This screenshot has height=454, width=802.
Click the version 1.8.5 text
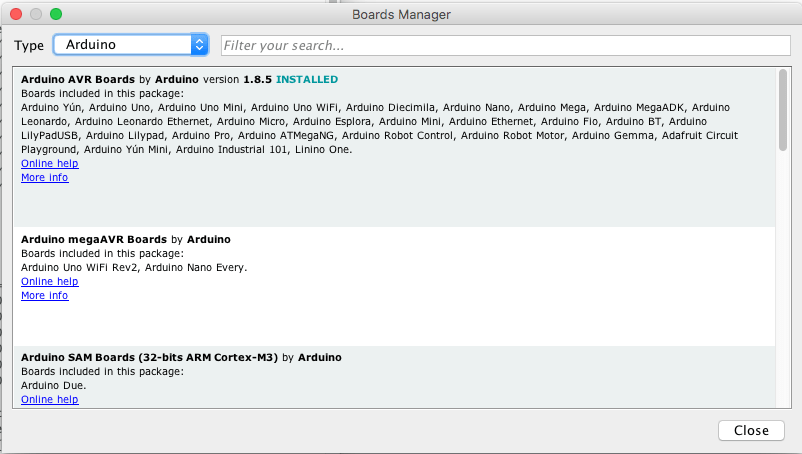point(237,80)
